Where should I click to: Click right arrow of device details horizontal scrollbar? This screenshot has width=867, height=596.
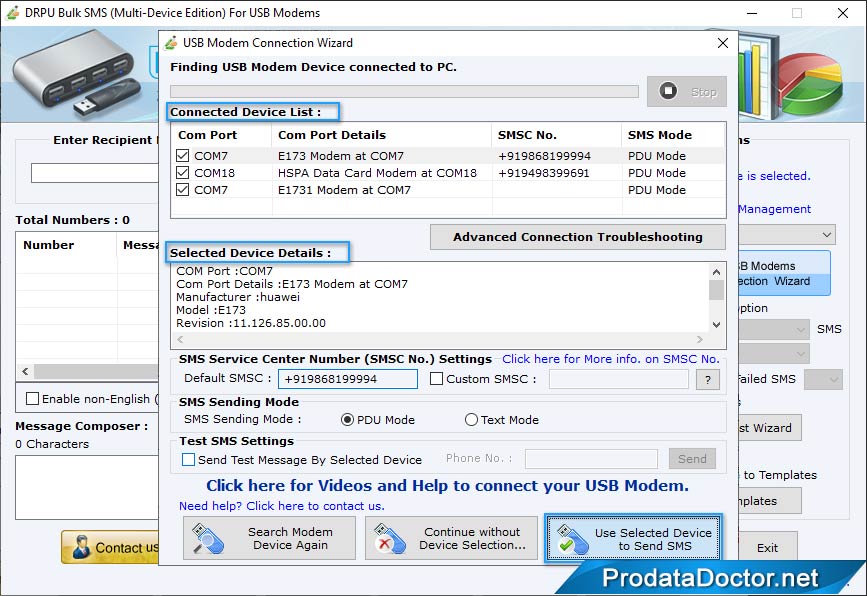[700, 339]
